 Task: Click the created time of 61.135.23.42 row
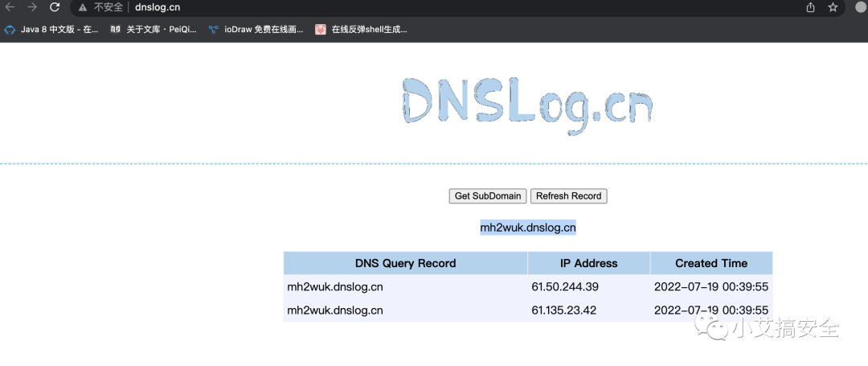[x=711, y=310]
